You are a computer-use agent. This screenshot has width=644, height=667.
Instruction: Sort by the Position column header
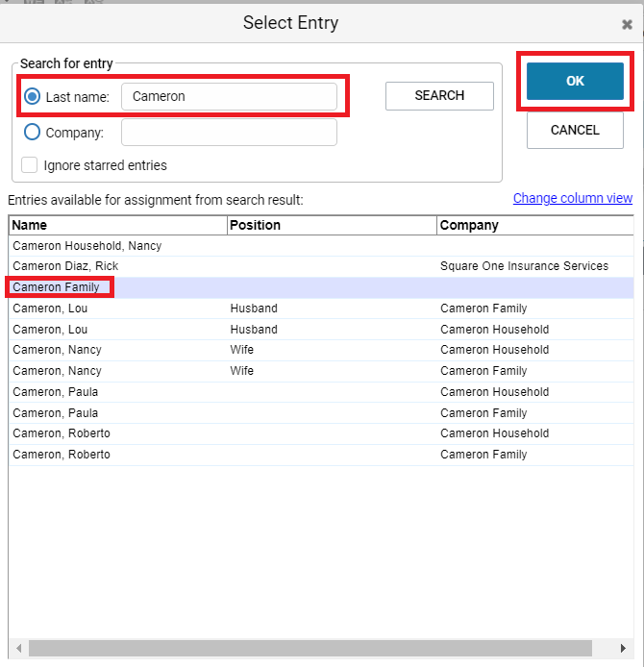pyautogui.click(x=333, y=225)
